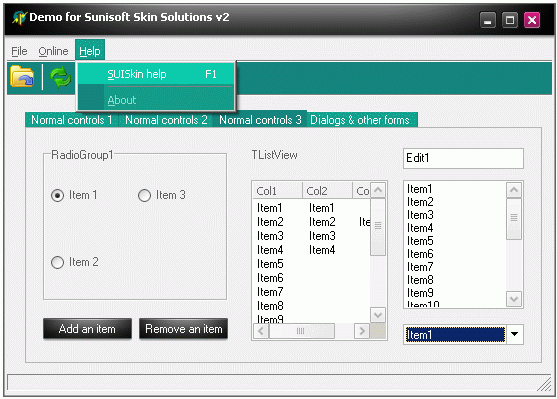Screen dimensions: 557x399
Task: Select Item8 in the list view
Action: (270, 306)
